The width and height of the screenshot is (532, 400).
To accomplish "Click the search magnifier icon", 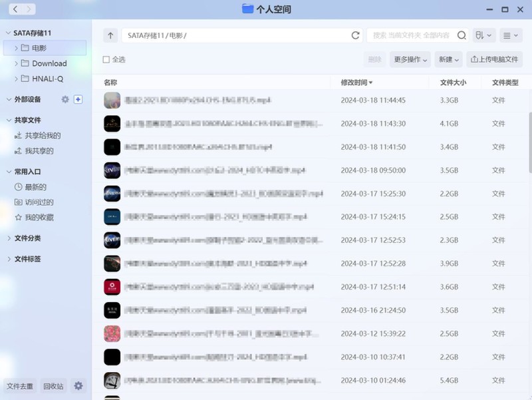I will pos(462,35).
